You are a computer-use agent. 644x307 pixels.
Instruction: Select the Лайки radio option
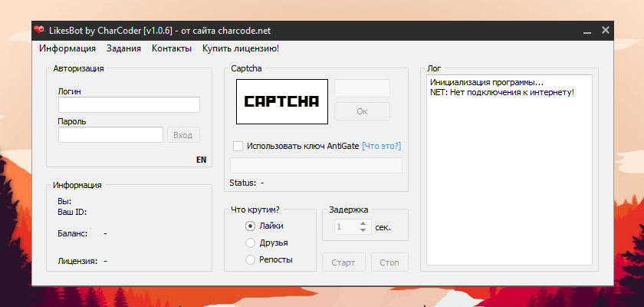(x=250, y=226)
